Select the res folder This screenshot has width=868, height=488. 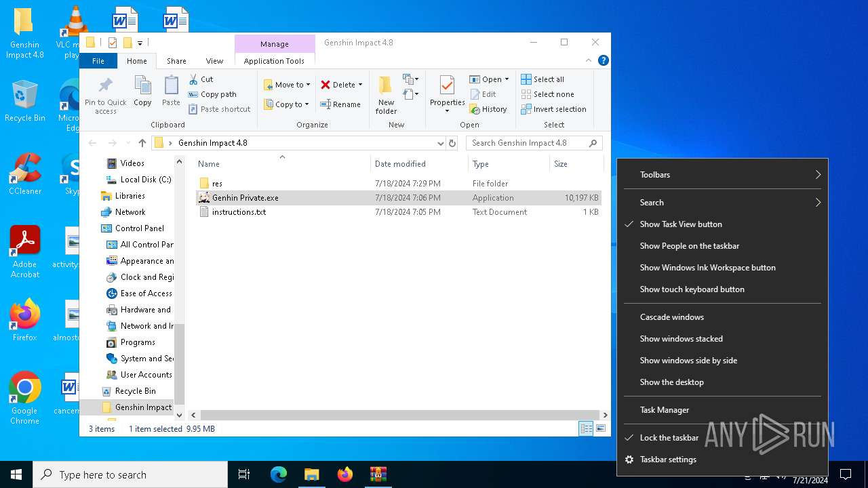click(217, 184)
